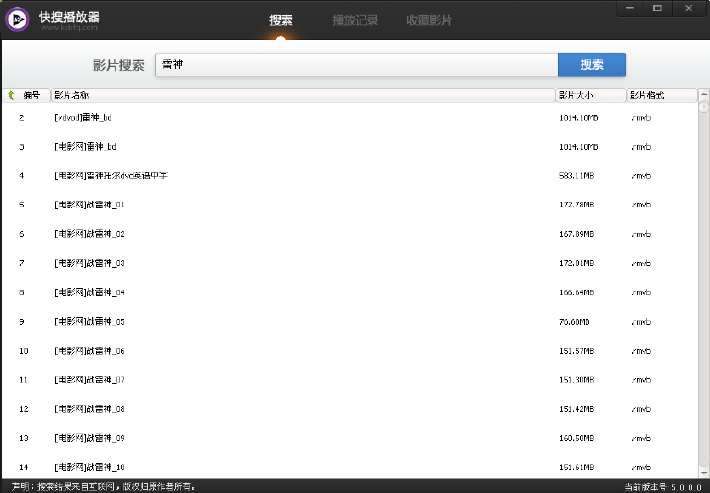Click the www.ksbfq.com URL under the title
The height and width of the screenshot is (493, 710).
pos(69,28)
